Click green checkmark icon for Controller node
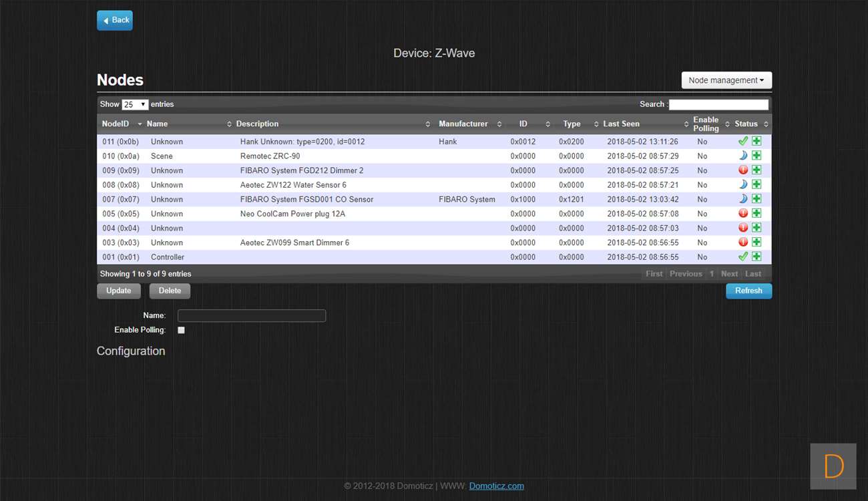Screen dimensions: 868x501 pyautogui.click(x=743, y=257)
